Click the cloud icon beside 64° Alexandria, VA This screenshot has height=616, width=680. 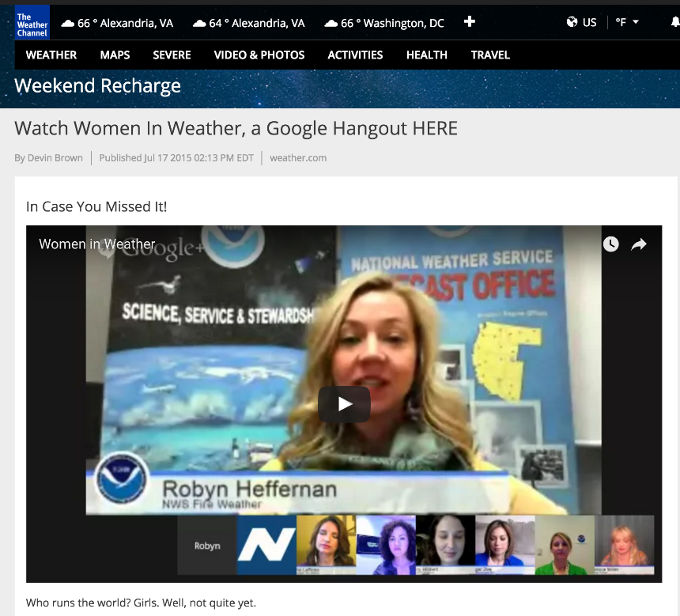tap(199, 24)
